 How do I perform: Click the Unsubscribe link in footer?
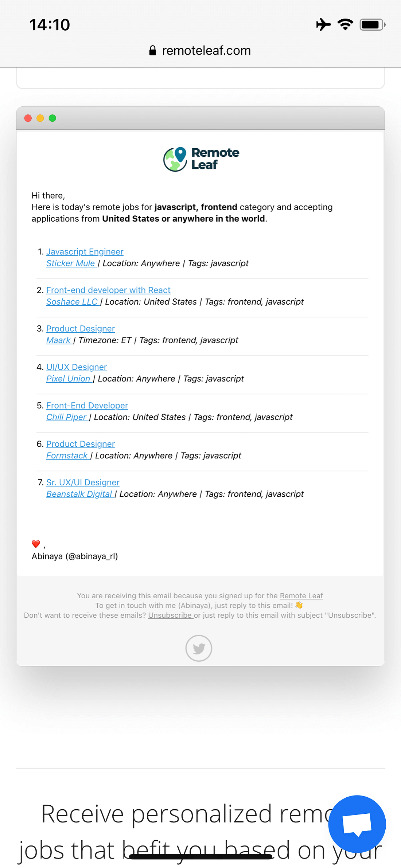(x=170, y=615)
